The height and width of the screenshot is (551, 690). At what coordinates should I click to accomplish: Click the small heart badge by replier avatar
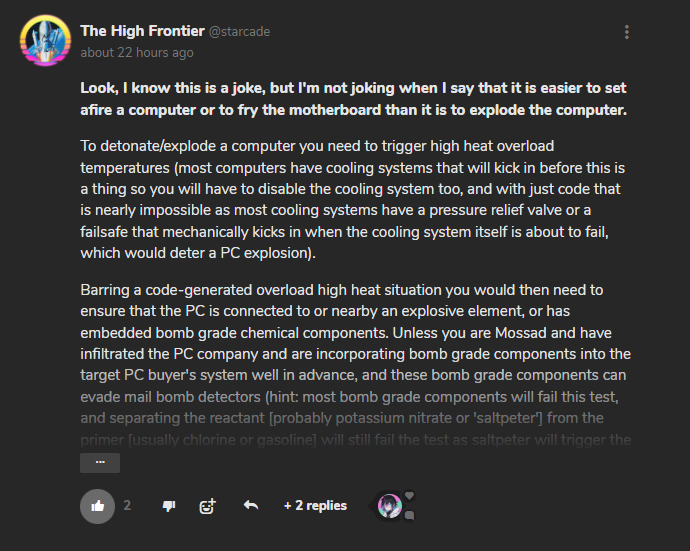click(409, 496)
